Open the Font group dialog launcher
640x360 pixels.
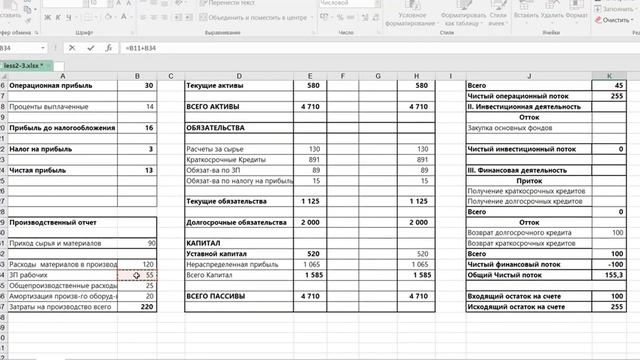[x=132, y=32]
